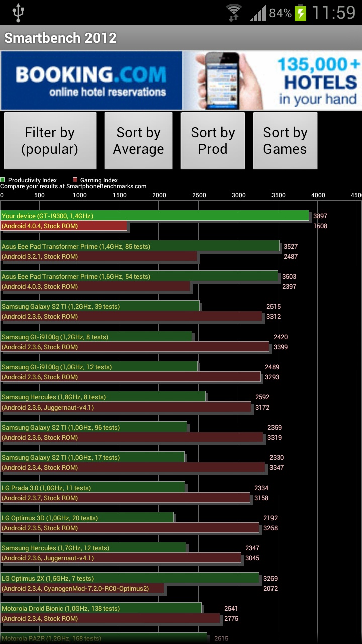Select Samsung Hercules (1,7GHz, 12 tests)
This screenshot has height=644, width=362.
pos(93,548)
